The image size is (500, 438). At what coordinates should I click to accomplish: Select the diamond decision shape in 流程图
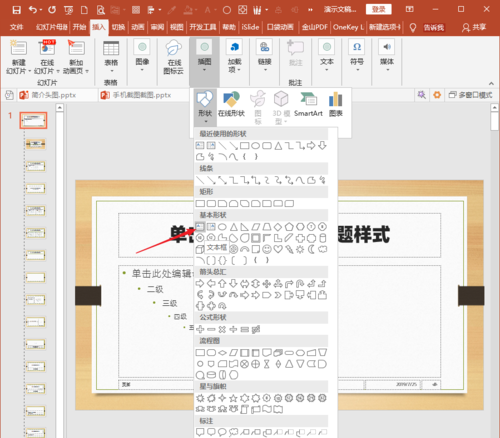pos(222,353)
